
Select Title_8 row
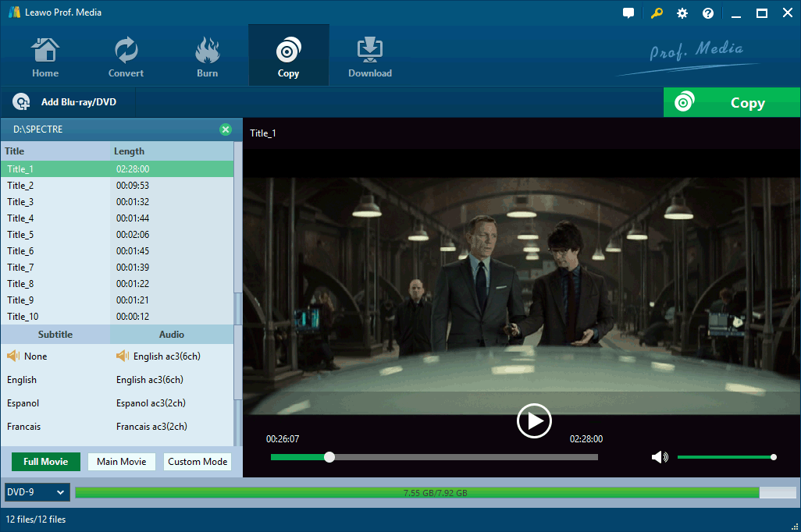click(x=117, y=283)
